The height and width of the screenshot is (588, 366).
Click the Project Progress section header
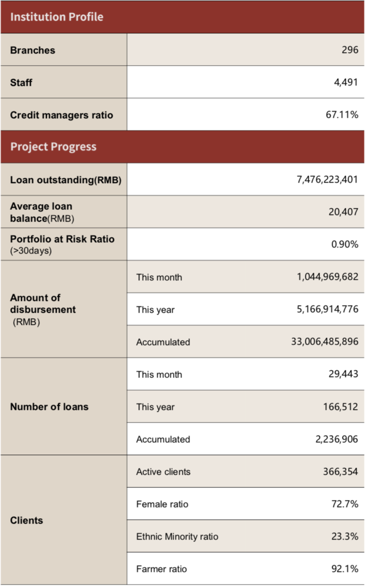[x=53, y=147]
